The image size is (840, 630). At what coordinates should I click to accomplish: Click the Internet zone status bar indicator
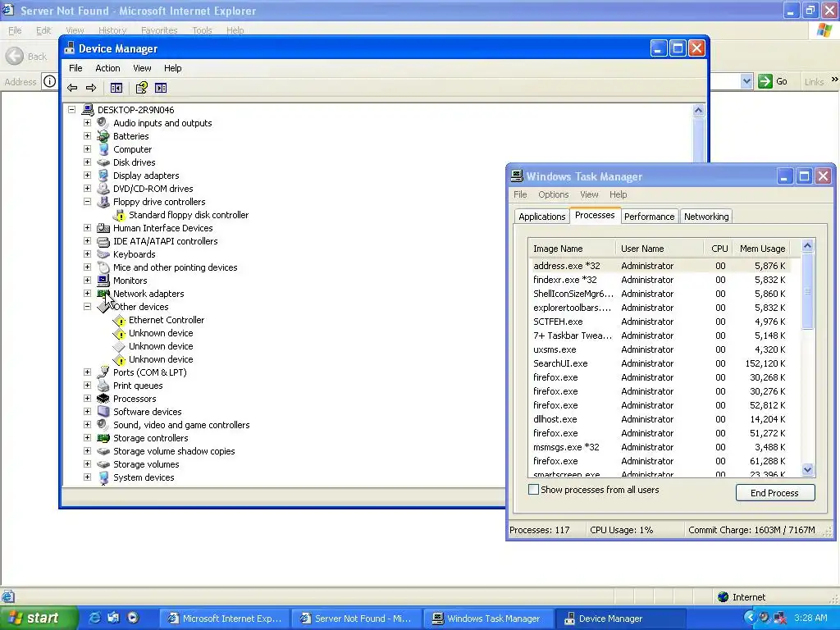click(x=742, y=597)
